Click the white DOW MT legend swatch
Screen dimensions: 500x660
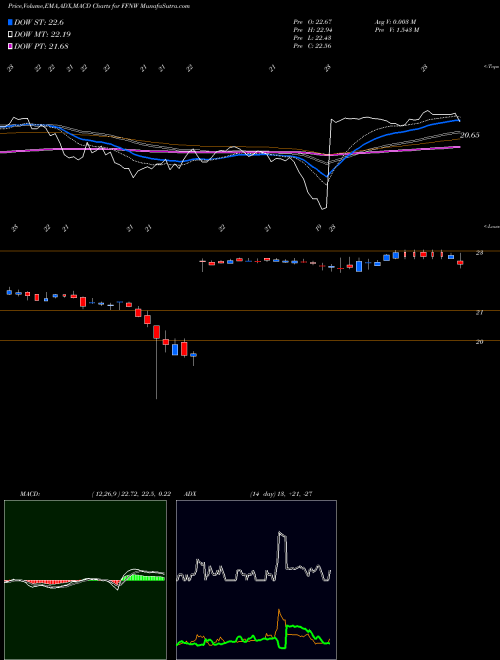[10, 35]
